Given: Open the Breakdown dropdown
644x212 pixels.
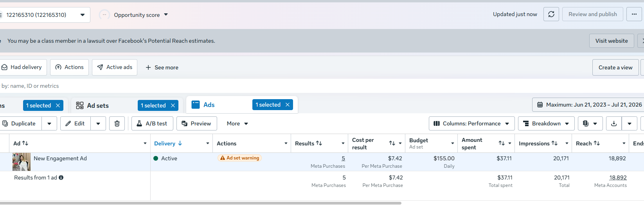Looking at the screenshot, I should click(x=546, y=123).
